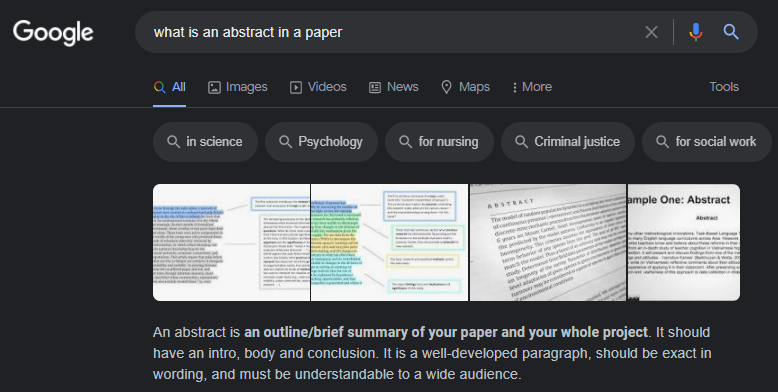Refine search with 'Psychology' chip

click(x=322, y=142)
